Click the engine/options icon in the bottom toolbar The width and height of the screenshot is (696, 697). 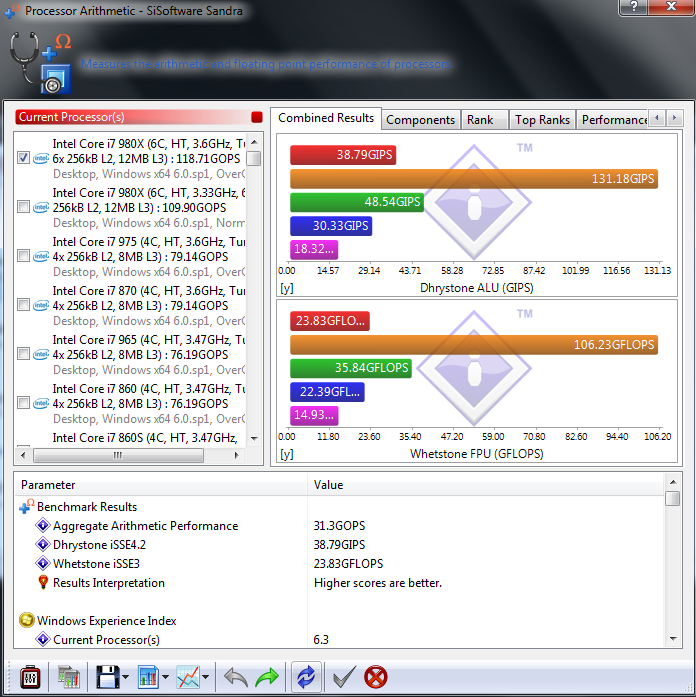30,678
